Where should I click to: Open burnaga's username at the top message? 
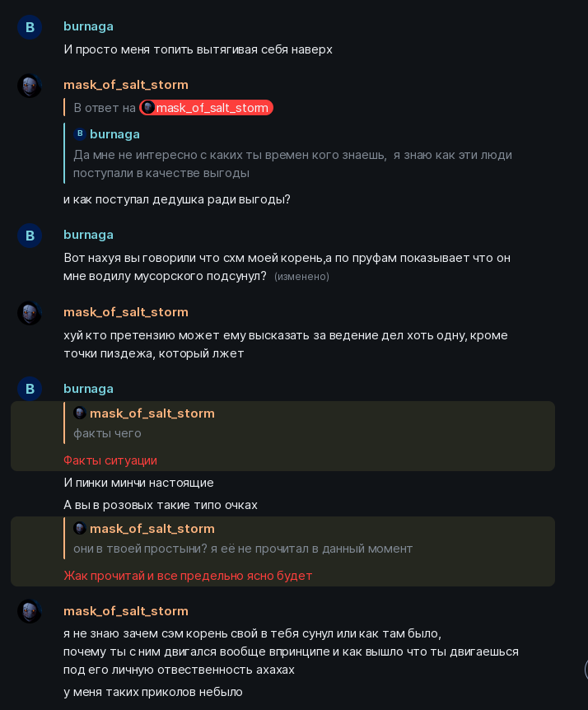click(x=88, y=26)
